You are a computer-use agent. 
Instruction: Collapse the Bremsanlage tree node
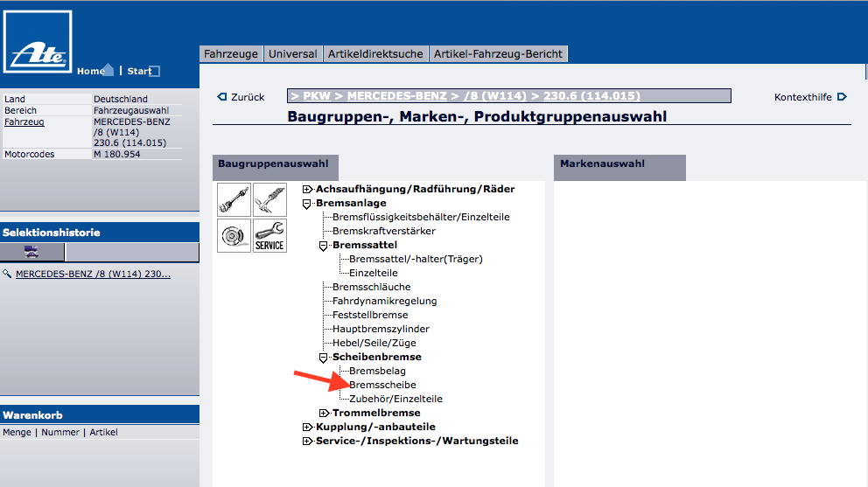click(x=307, y=203)
